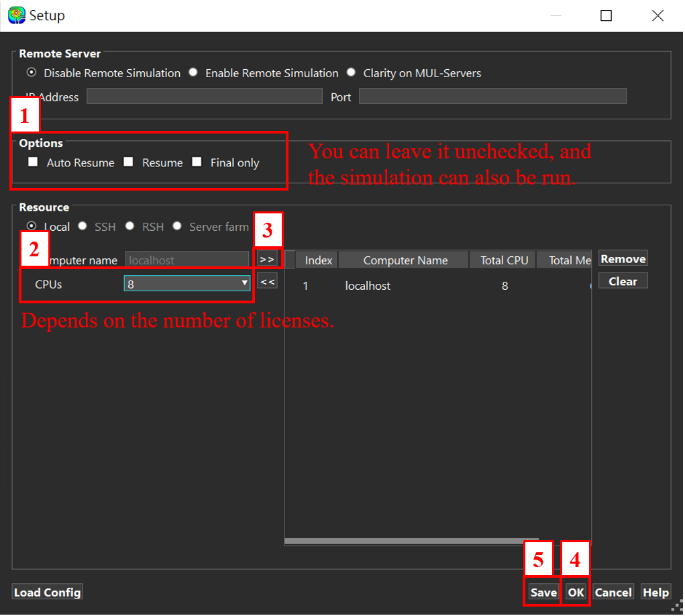Select Enable Remote Simulation radio button

click(x=193, y=72)
